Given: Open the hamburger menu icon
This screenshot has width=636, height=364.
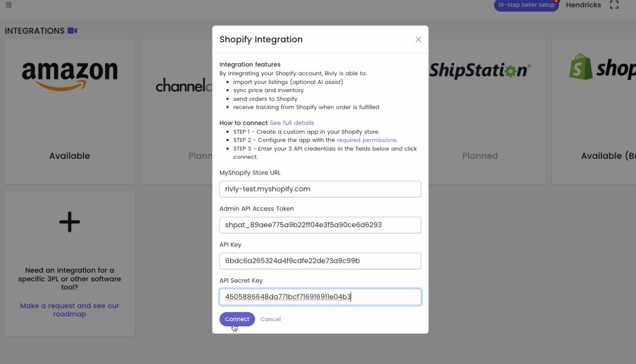Looking at the screenshot, I should pos(9,5).
